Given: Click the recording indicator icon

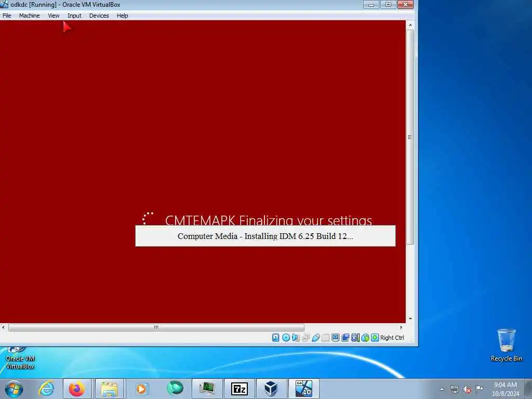Looking at the screenshot, I should pyautogui.click(x=345, y=338).
